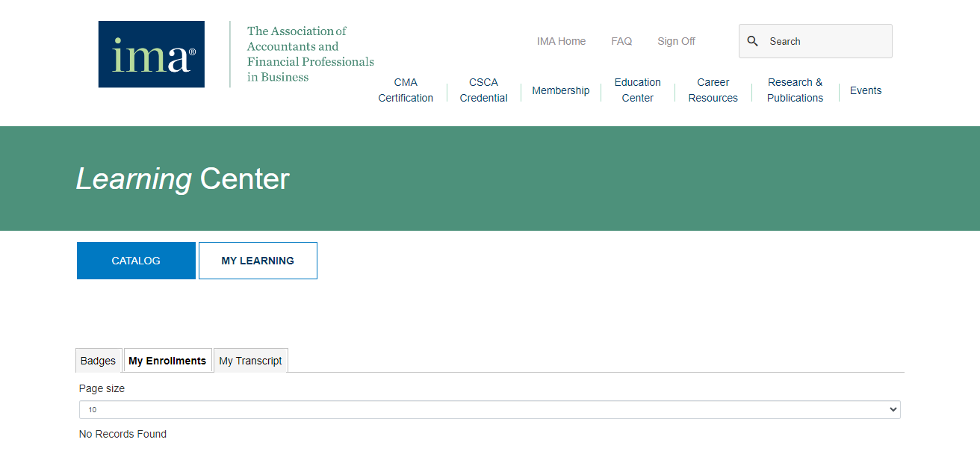980x466 pixels.
Task: Open the Events menu item
Action: tap(866, 90)
